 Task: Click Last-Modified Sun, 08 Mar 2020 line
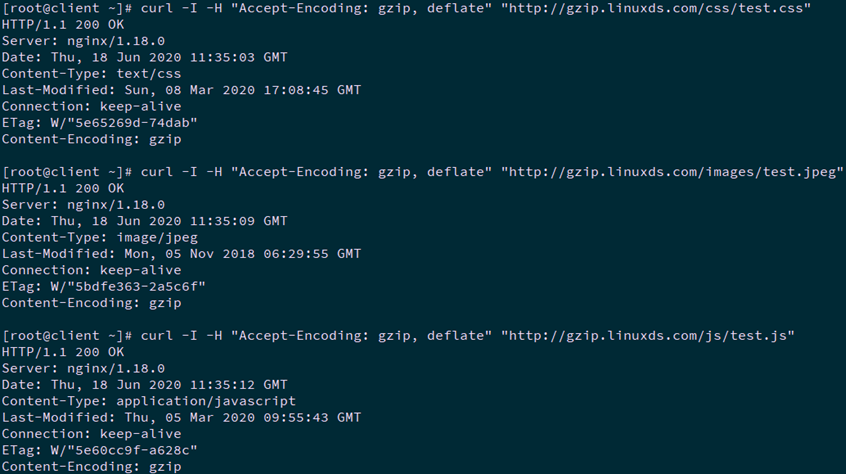point(181,90)
